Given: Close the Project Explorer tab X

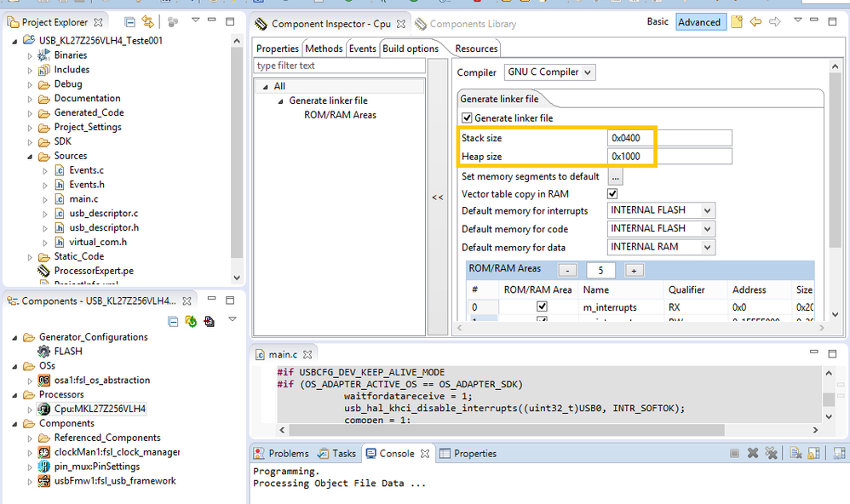Looking at the screenshot, I should [x=98, y=22].
